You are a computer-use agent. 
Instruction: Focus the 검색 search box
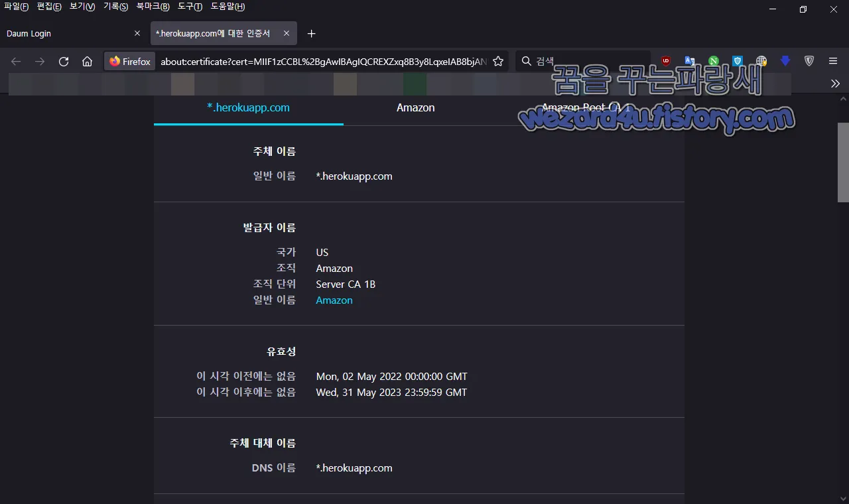pos(584,61)
